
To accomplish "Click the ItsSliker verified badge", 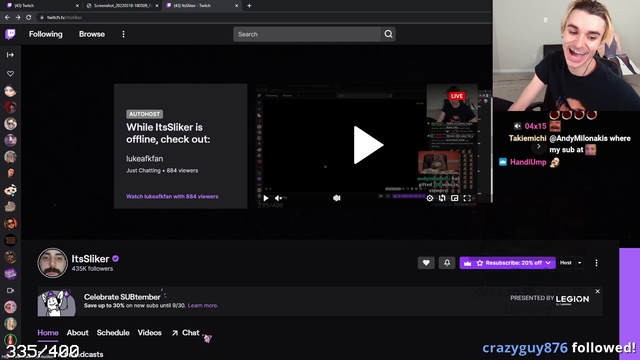I will tap(116, 258).
